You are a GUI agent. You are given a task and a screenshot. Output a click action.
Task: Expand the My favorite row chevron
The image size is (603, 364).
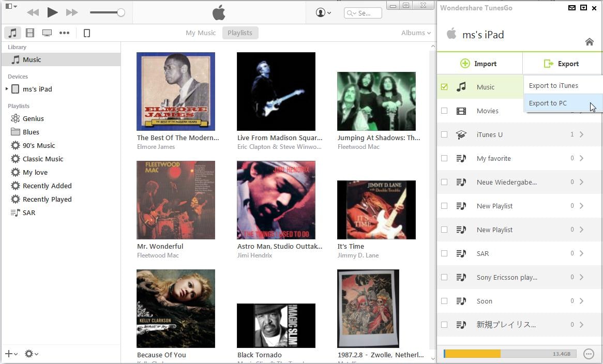[x=581, y=158]
